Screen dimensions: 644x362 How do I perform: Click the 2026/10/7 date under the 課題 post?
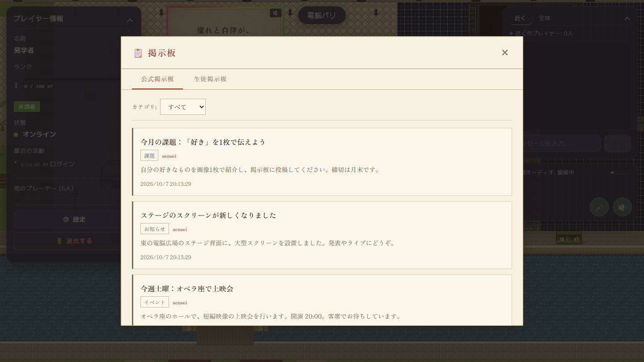(166, 184)
